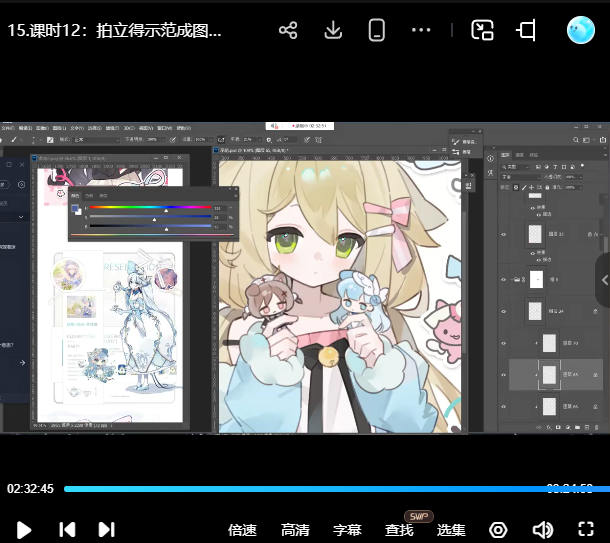Open the layer filter kind dropdown
This screenshot has height=543, width=610.
[x=515, y=167]
